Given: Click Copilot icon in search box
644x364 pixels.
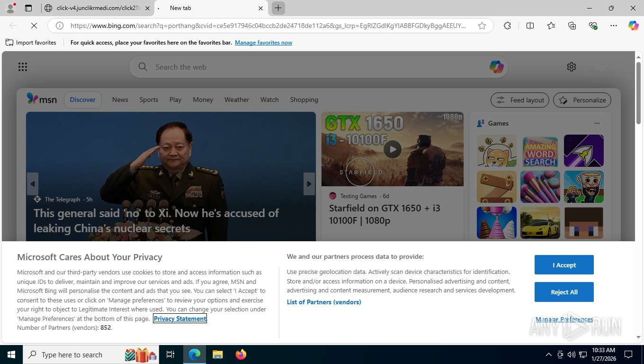Looking at the screenshot, I should pyautogui.click(x=496, y=67).
